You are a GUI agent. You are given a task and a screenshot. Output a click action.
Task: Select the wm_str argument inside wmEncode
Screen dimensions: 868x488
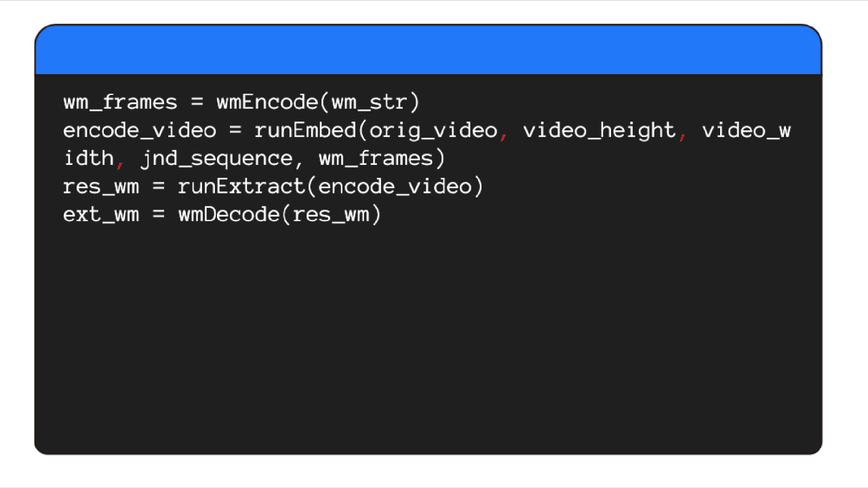point(369,103)
